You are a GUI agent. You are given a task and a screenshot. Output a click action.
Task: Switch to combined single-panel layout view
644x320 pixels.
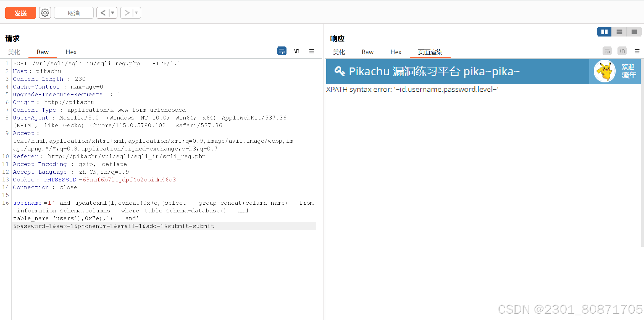[634, 32]
